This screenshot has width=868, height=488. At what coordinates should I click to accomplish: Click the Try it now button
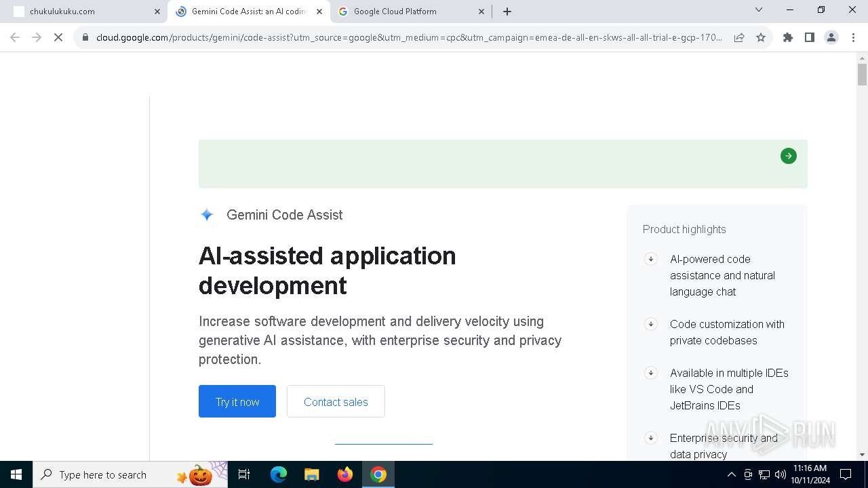click(x=237, y=401)
